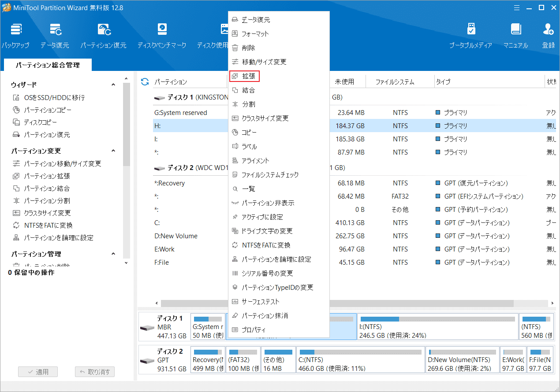Choose 結合 in context menu
Viewport: 560px width, 392px height.
(x=279, y=90)
